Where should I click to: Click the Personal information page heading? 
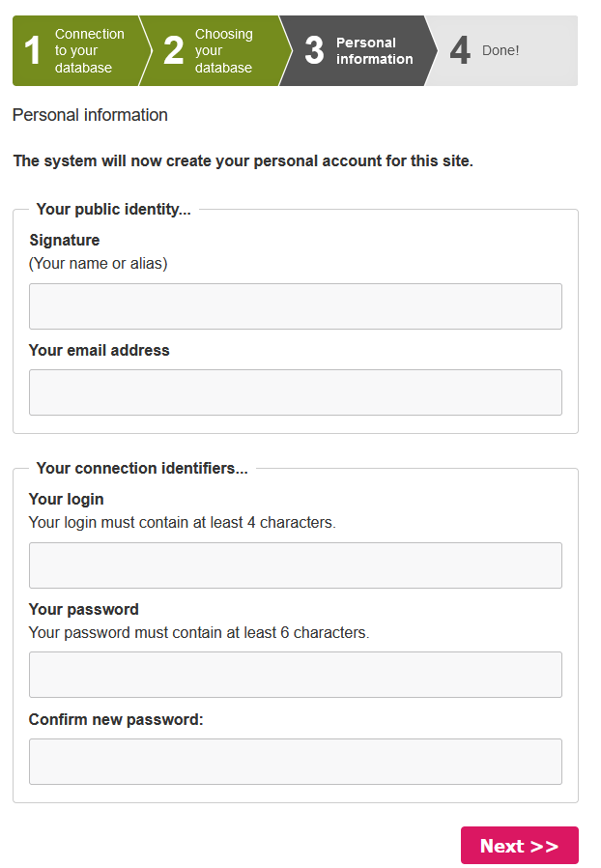[90, 115]
